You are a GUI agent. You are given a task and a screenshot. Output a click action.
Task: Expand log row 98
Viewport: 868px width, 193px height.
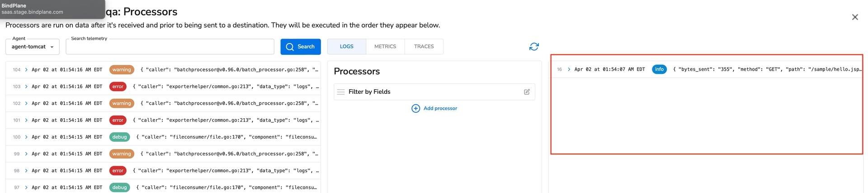tap(26, 171)
